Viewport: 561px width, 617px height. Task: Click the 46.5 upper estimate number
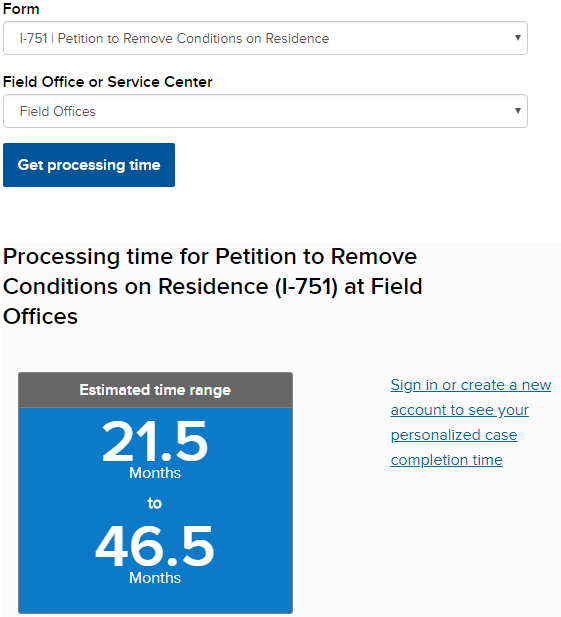pos(155,546)
